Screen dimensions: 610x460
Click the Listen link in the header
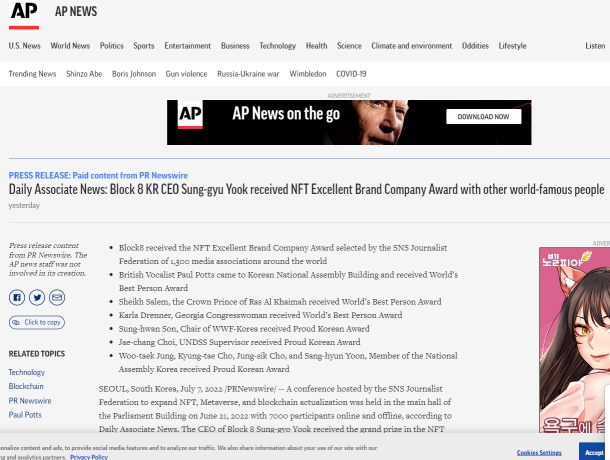595,46
